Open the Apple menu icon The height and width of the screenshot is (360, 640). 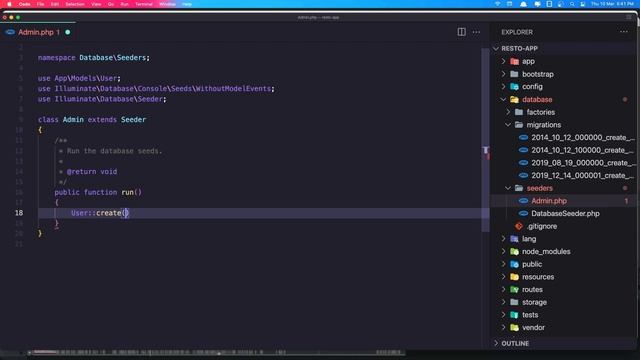point(9,4)
